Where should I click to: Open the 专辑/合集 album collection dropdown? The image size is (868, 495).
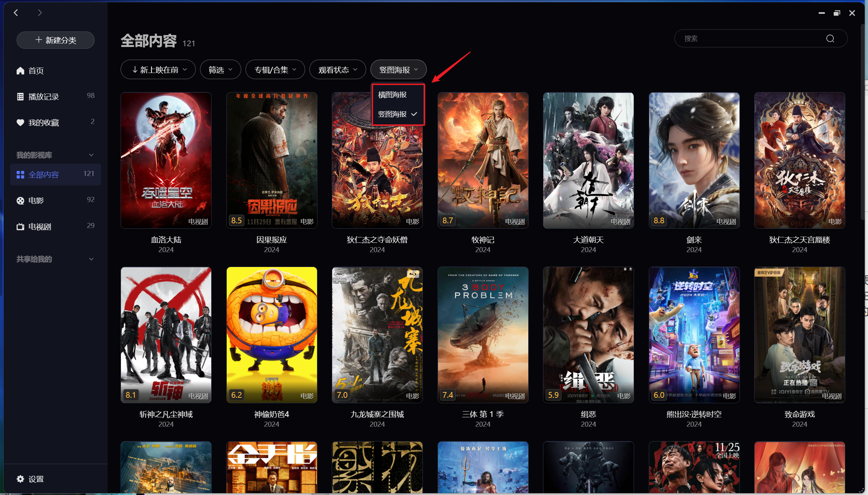click(x=275, y=70)
